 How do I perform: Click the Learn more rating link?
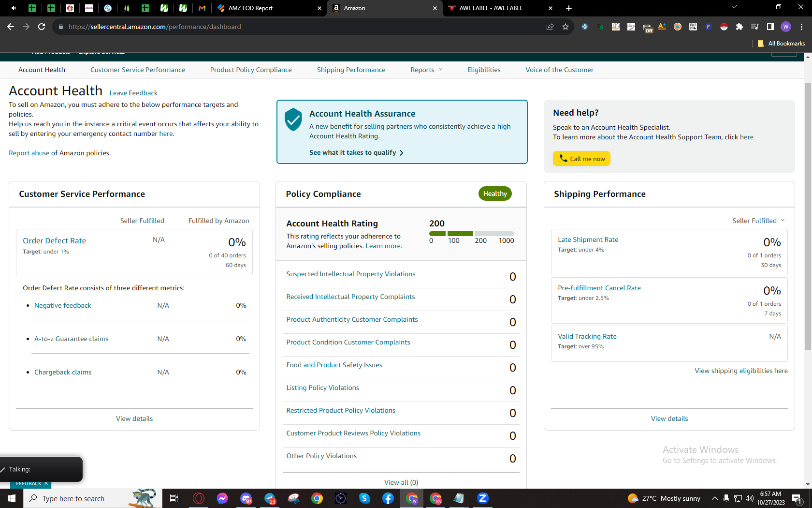click(x=383, y=246)
